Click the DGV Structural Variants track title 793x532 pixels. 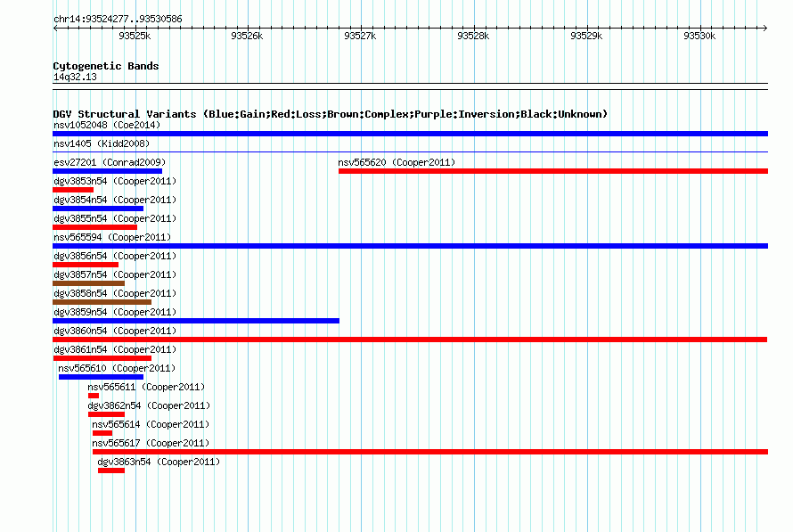click(x=331, y=114)
